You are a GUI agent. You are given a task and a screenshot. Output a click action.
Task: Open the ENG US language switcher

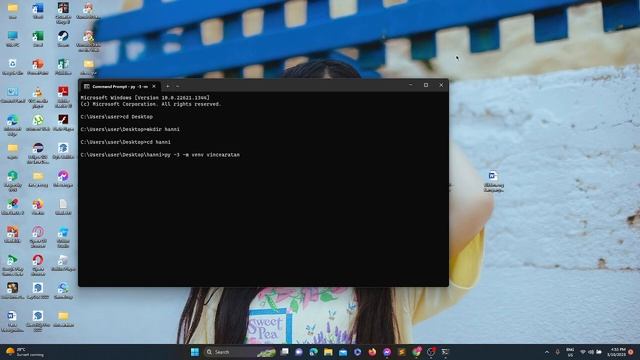(x=570, y=352)
